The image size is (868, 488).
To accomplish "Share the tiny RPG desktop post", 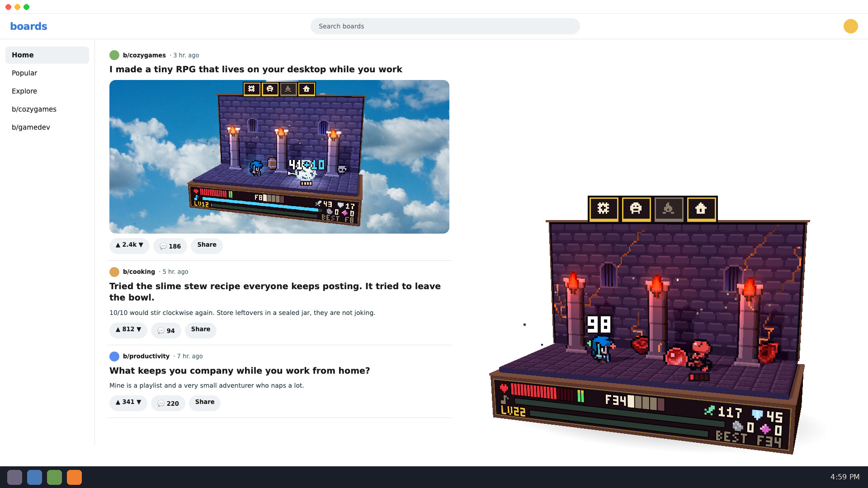I will coord(207,246).
